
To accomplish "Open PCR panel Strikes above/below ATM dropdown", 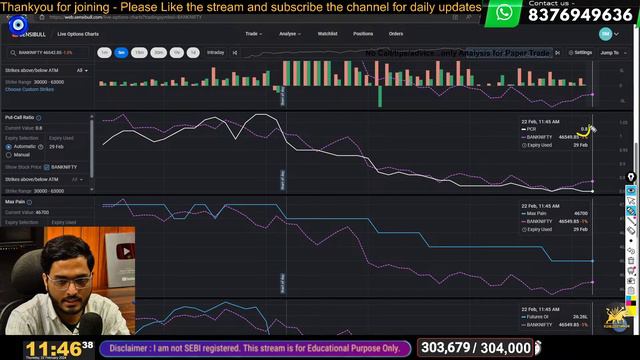I will pos(78,180).
